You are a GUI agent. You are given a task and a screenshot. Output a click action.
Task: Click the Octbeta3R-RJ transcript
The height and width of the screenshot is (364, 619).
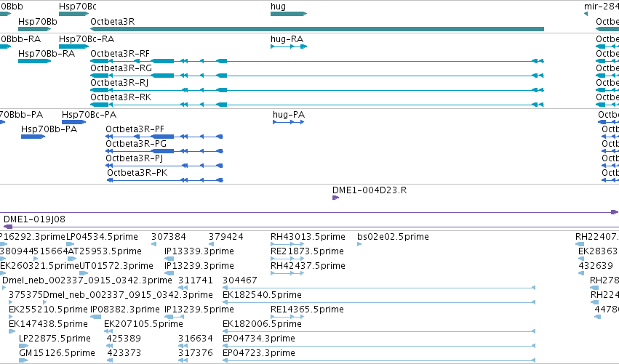point(317,90)
